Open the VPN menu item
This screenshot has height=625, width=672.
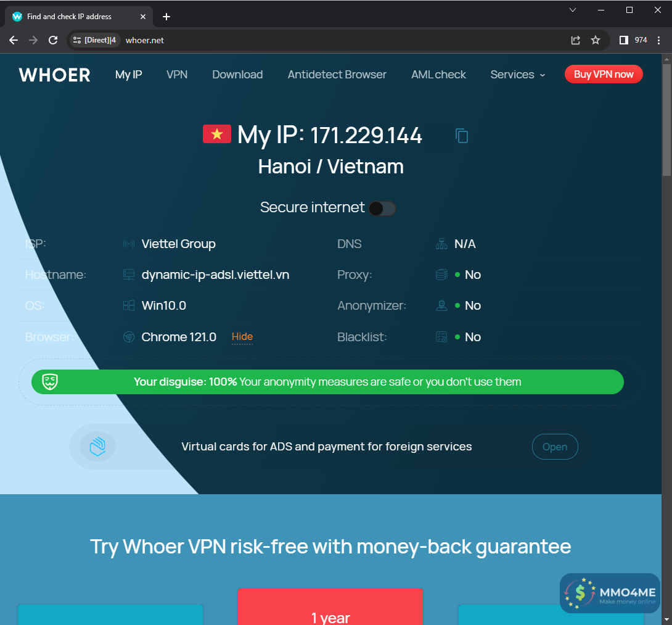177,75
